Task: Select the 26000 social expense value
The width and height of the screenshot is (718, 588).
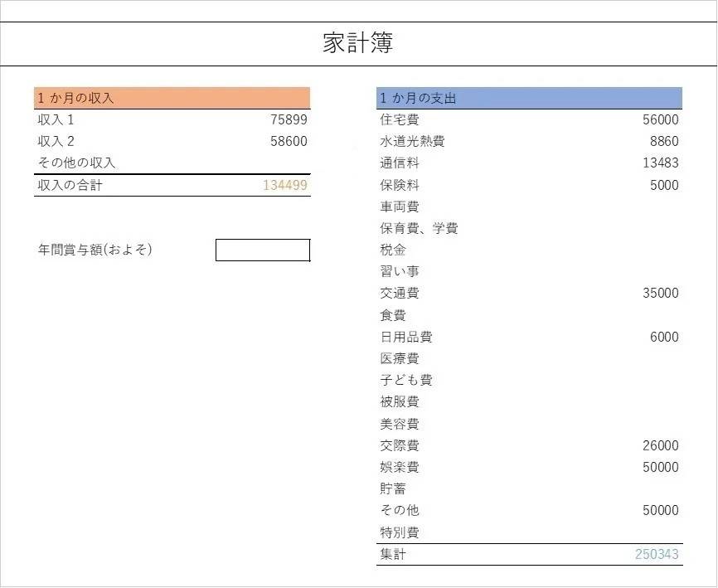Action: [x=660, y=445]
